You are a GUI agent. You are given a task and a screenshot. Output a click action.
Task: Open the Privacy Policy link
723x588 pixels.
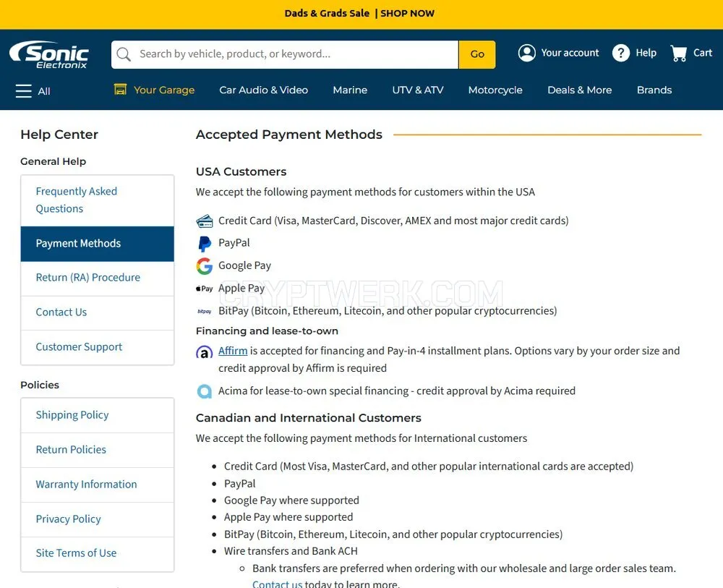coord(98,519)
